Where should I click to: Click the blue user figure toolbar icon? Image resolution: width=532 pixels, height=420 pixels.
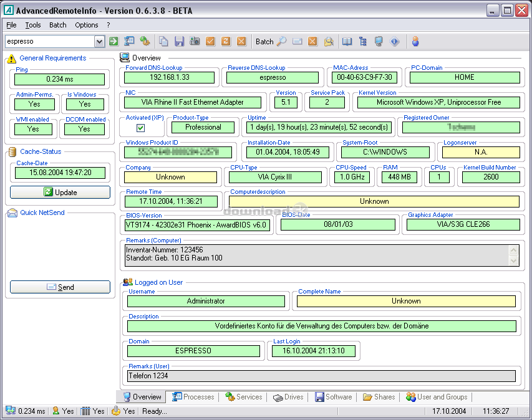click(x=415, y=41)
